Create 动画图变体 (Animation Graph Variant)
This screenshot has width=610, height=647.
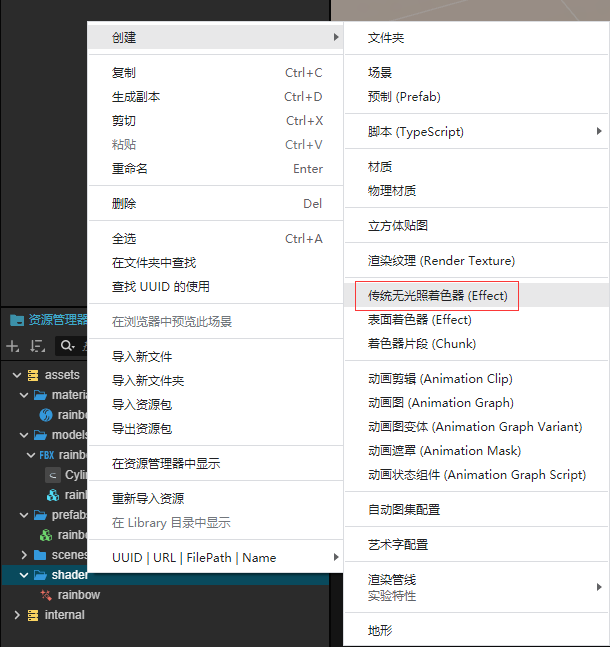(477, 427)
